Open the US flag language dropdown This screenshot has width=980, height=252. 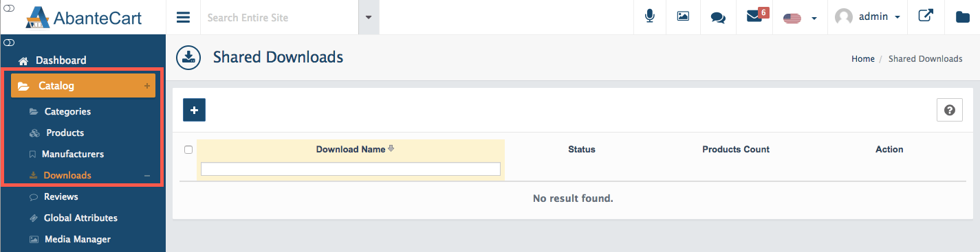(x=799, y=18)
